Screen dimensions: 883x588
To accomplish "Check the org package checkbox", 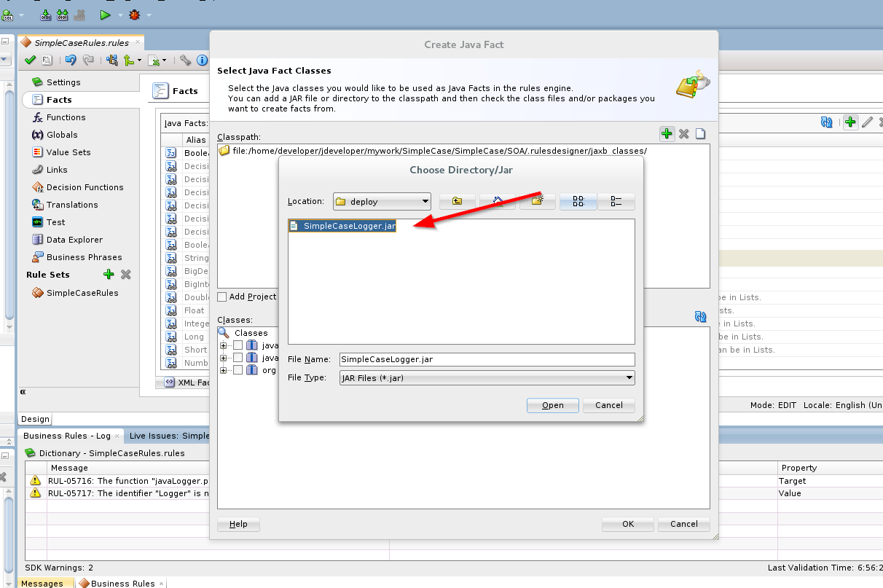I will [238, 370].
